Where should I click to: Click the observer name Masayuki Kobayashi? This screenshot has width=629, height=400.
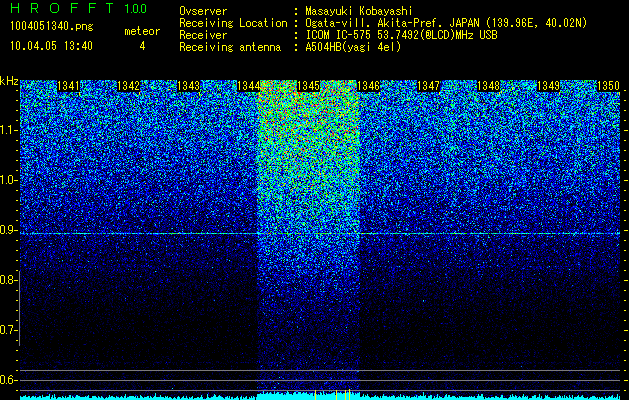(x=359, y=11)
